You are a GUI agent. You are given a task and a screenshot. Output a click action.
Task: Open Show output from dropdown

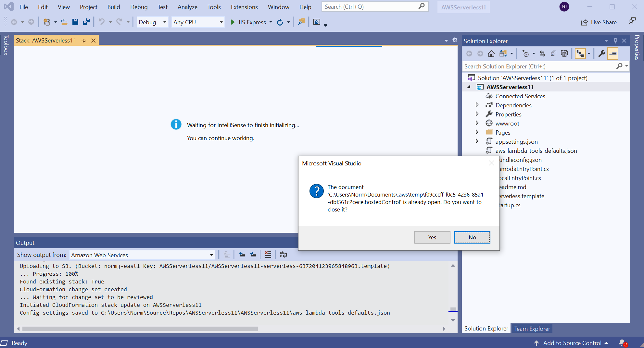142,255
